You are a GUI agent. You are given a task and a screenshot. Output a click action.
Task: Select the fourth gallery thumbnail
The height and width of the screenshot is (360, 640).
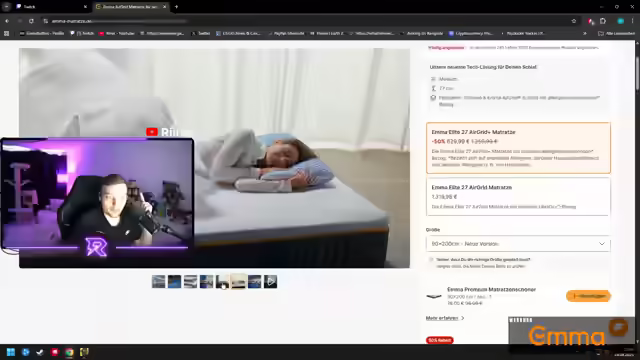(x=206, y=281)
